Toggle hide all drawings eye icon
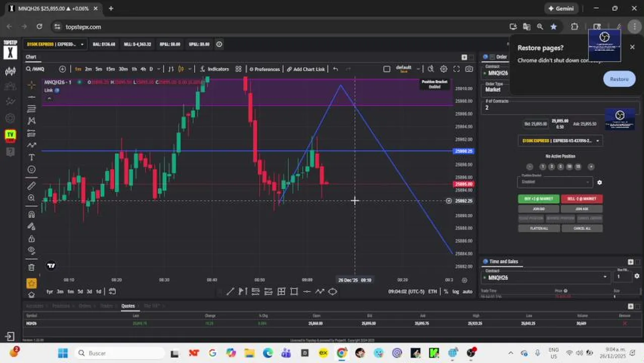644x363 pixels. (x=31, y=251)
